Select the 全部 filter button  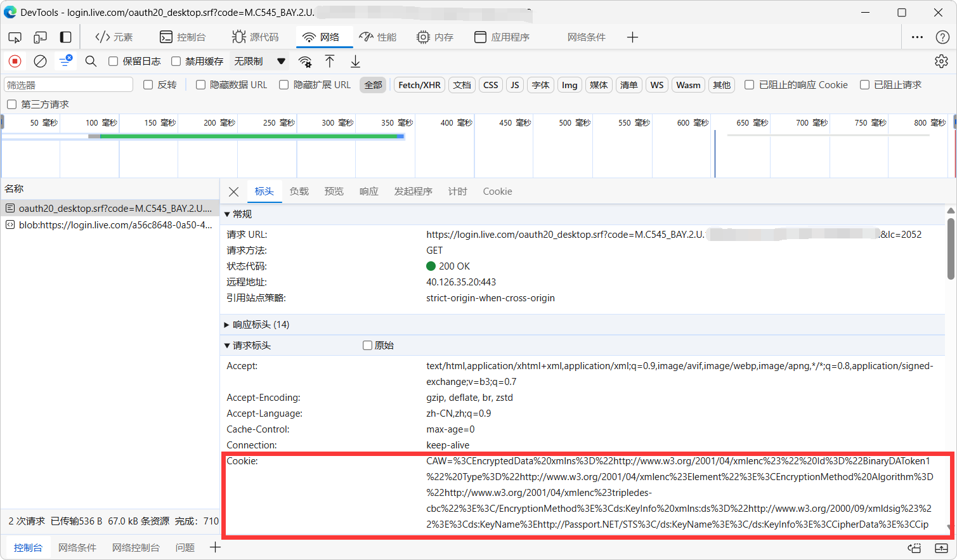[373, 85]
